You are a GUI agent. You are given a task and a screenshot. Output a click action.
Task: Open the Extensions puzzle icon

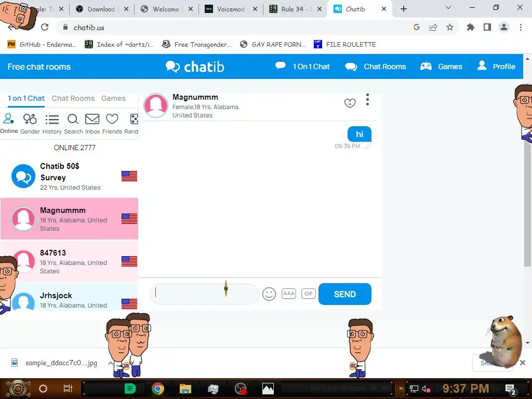(471, 27)
